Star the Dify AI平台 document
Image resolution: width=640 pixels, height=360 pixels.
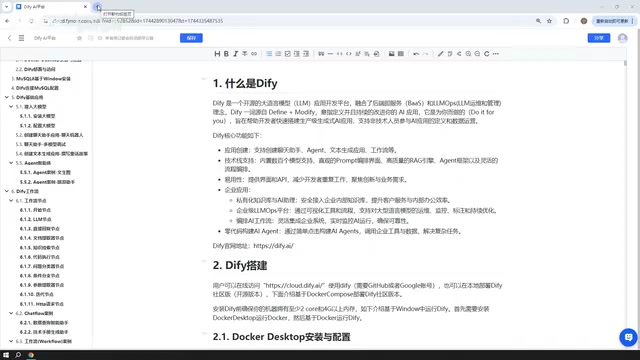pyautogui.click(x=79, y=38)
